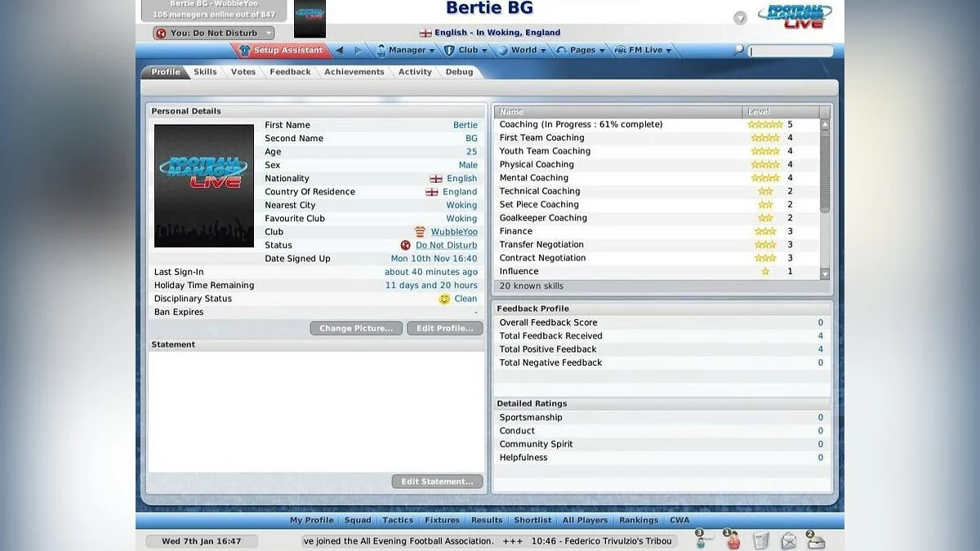Image resolution: width=980 pixels, height=551 pixels.
Task: Open the Do Not Disturb status dropdown
Action: coord(214,33)
